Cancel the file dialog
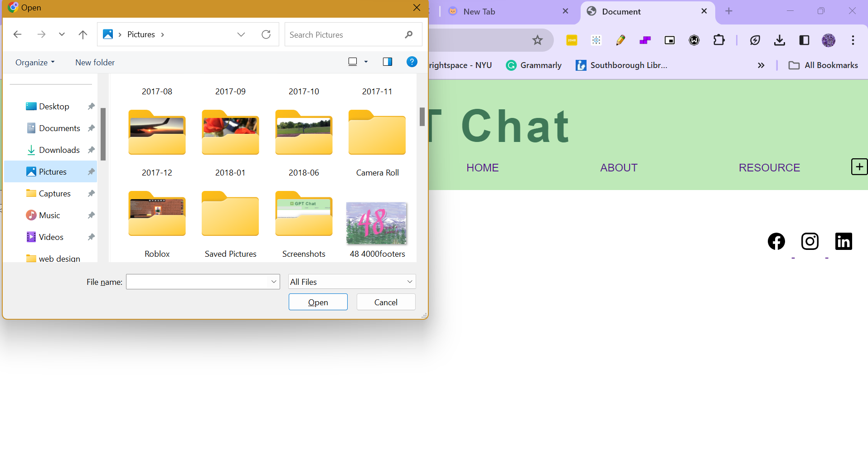 point(385,302)
